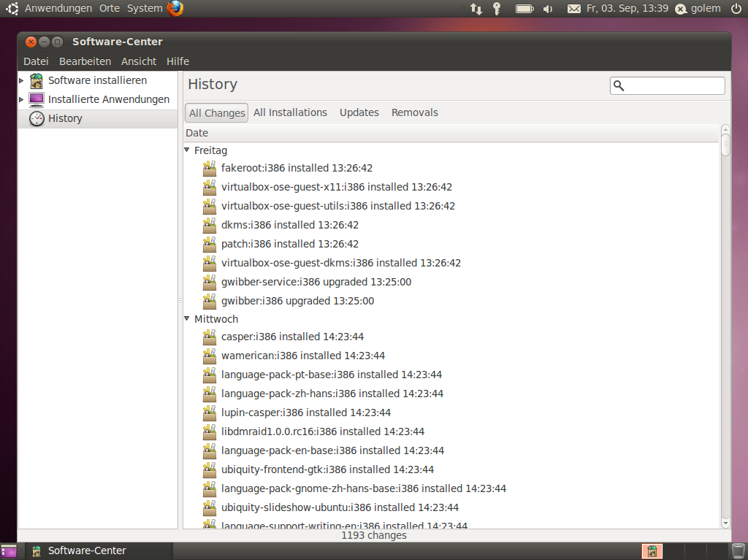Screen dimensions: 748x560
Task: Collapse the Freitag history group
Action: pyautogui.click(x=187, y=150)
